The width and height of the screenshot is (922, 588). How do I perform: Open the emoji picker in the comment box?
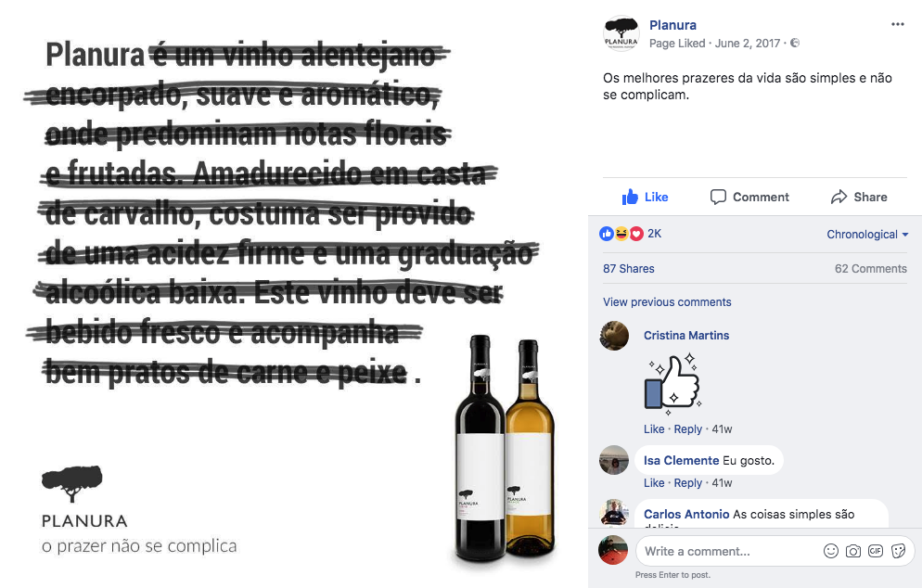831,551
